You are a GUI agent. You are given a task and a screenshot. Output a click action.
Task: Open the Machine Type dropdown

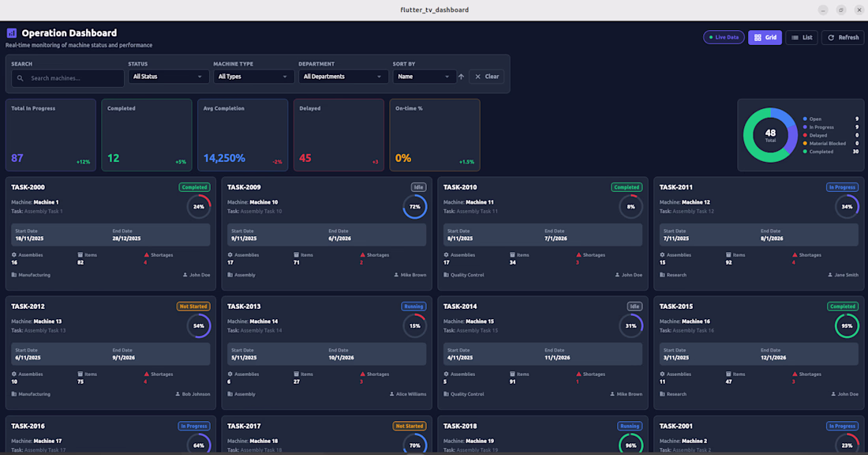pyautogui.click(x=253, y=77)
